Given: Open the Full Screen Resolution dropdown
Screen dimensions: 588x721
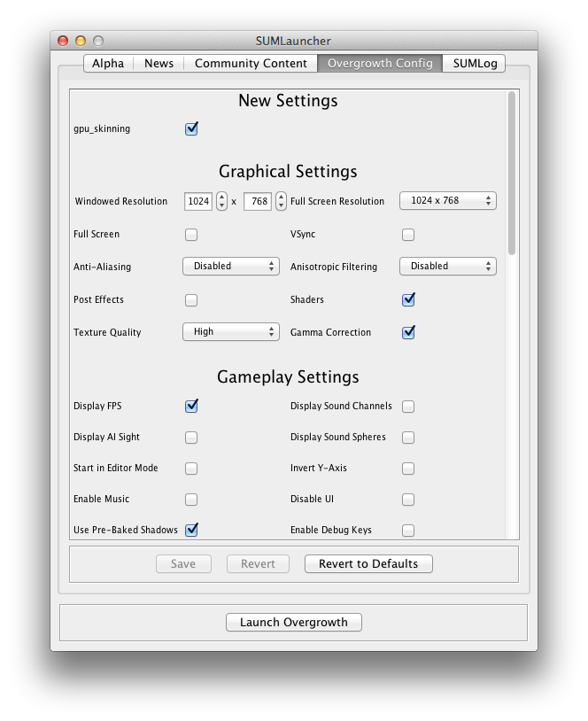Looking at the screenshot, I should 448,201.
